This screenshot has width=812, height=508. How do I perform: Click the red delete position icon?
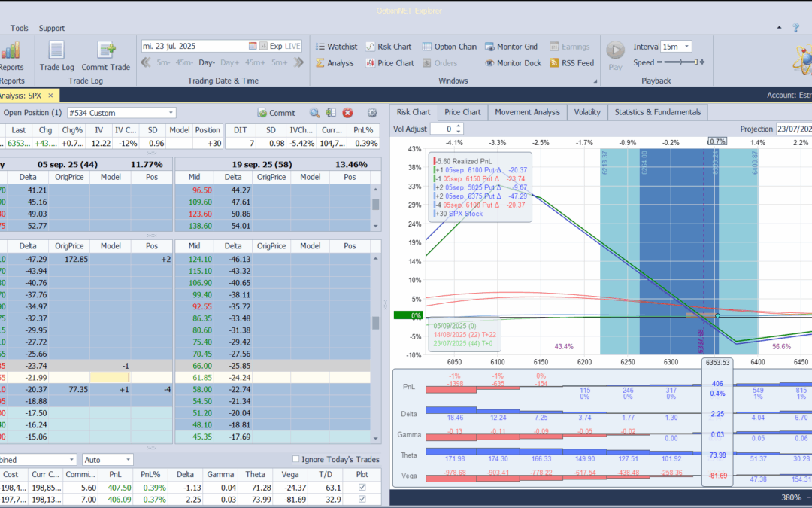(347, 113)
